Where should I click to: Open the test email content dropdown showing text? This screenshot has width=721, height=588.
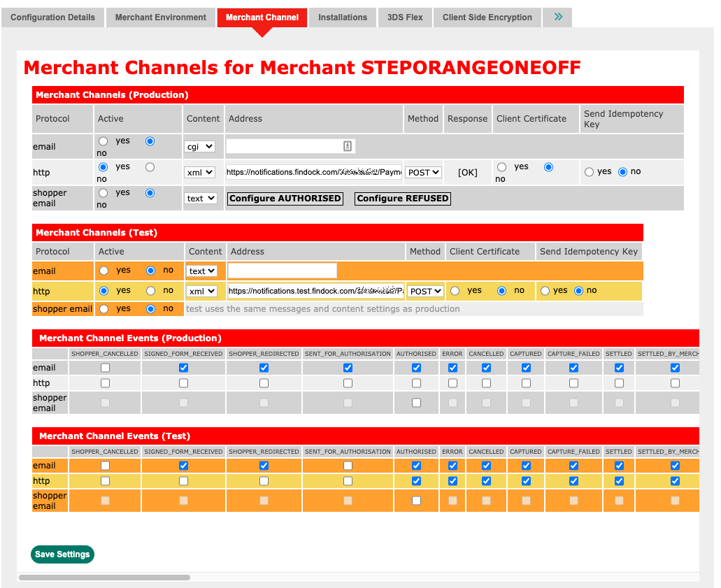coord(201,271)
